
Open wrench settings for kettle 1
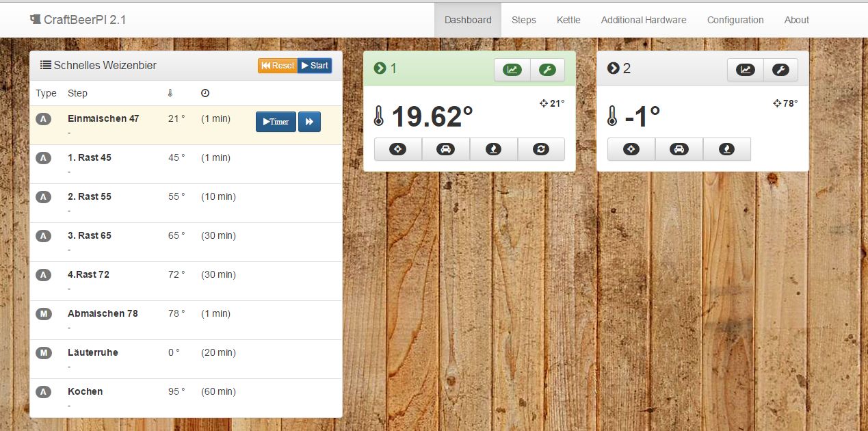[547, 70]
